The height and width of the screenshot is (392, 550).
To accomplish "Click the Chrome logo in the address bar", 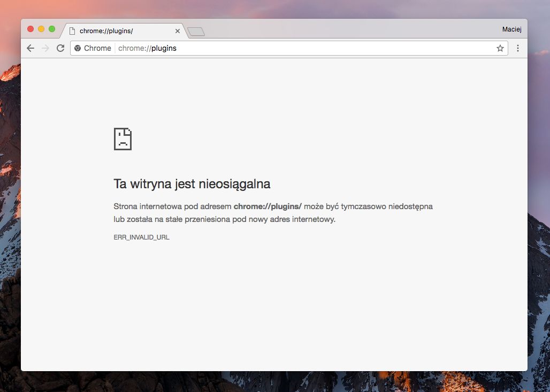I will pyautogui.click(x=78, y=48).
